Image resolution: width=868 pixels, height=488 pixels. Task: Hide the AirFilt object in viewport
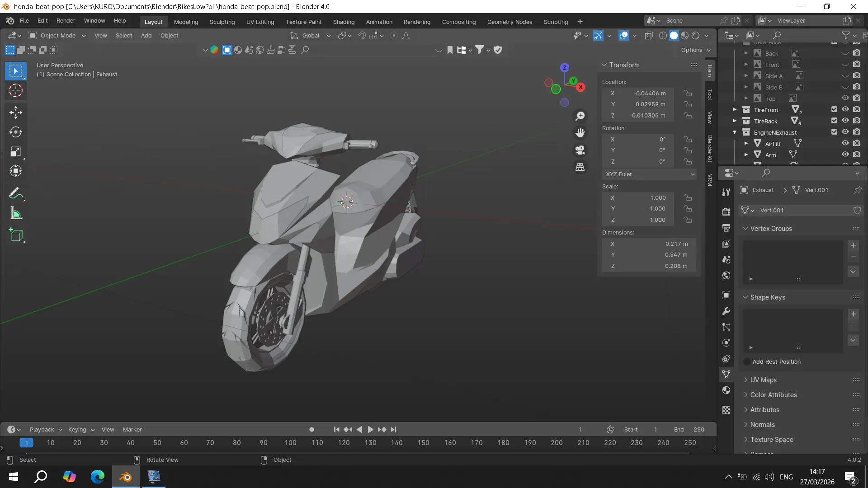click(x=845, y=143)
